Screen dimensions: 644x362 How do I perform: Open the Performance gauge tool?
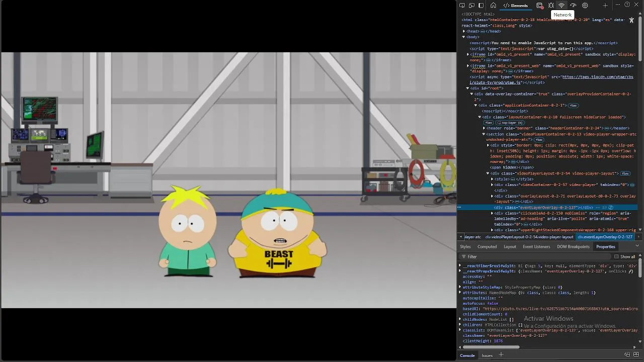(x=573, y=6)
